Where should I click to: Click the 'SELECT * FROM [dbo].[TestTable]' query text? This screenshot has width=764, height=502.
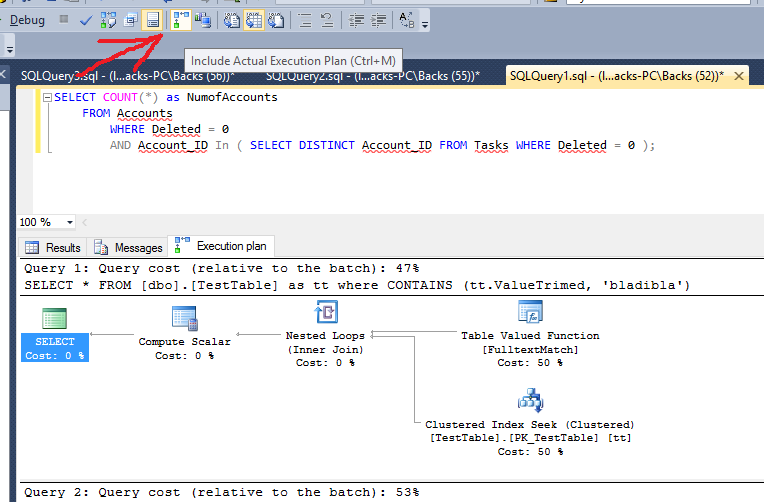357,285
